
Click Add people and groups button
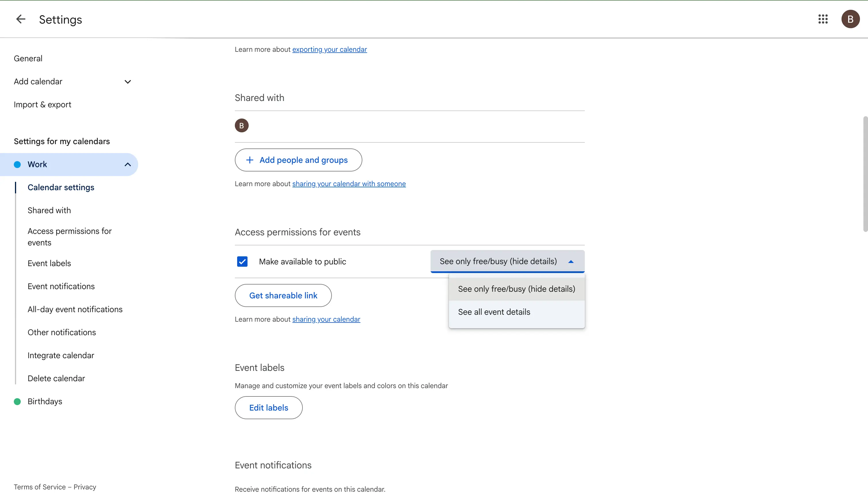(x=298, y=160)
